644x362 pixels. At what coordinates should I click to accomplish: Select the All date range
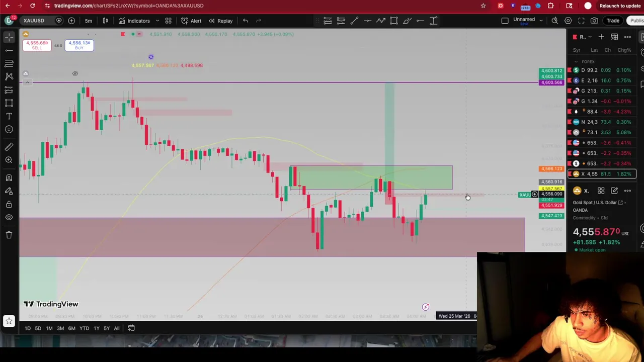point(116,328)
